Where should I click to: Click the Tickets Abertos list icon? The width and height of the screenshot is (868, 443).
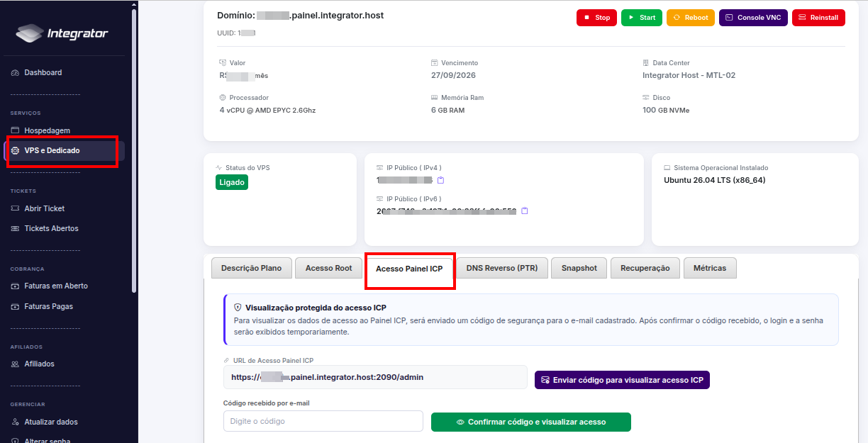tap(16, 228)
